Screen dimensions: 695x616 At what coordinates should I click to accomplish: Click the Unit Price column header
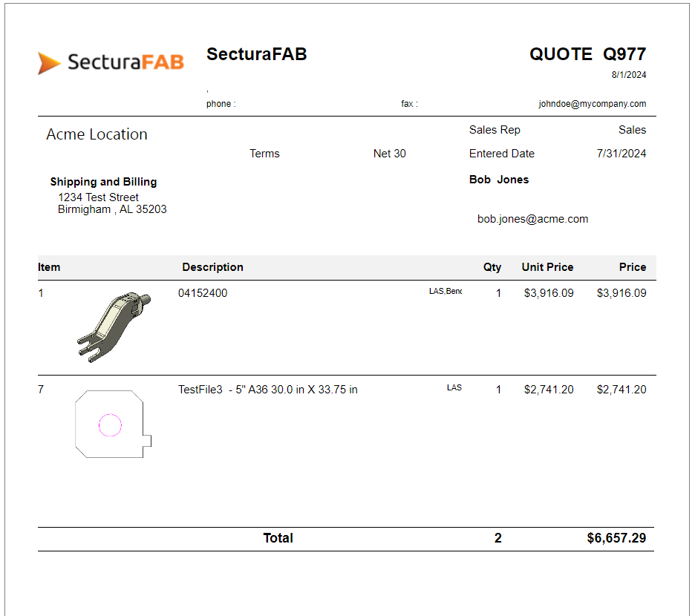(547, 267)
